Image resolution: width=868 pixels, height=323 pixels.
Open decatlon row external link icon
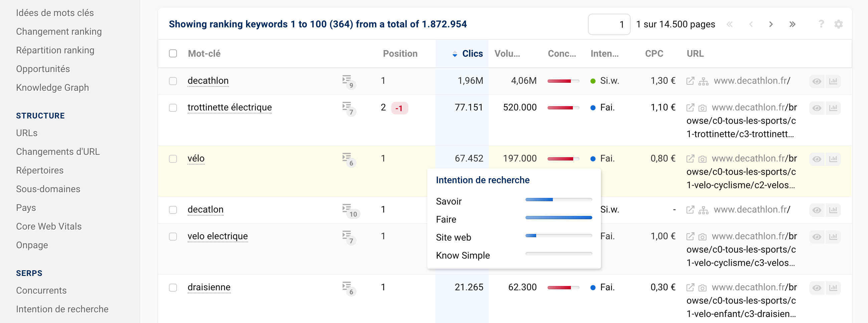pos(690,210)
